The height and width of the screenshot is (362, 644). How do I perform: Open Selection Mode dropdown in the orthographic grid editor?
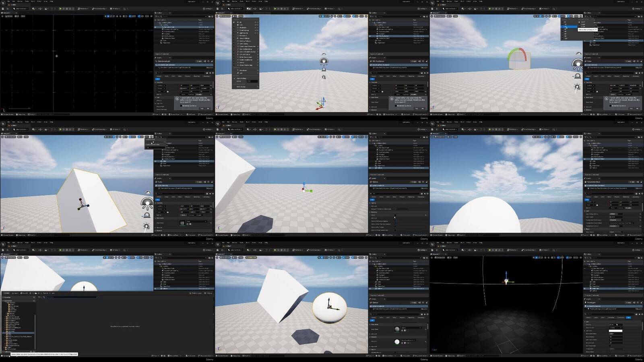[20, 8]
